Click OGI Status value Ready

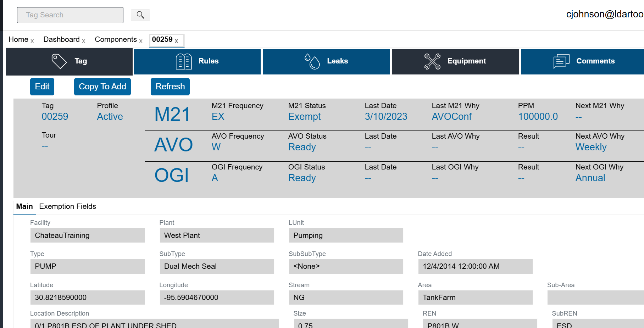[302, 178]
